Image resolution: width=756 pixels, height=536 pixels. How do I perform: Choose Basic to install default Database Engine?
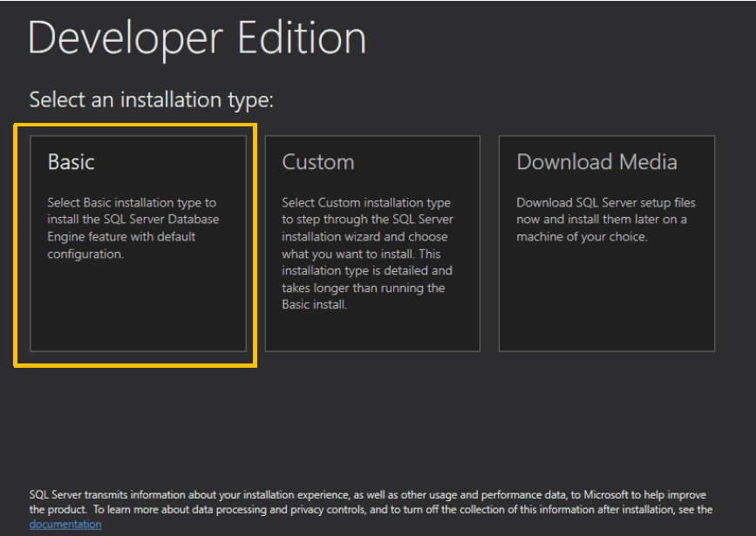tap(135, 244)
